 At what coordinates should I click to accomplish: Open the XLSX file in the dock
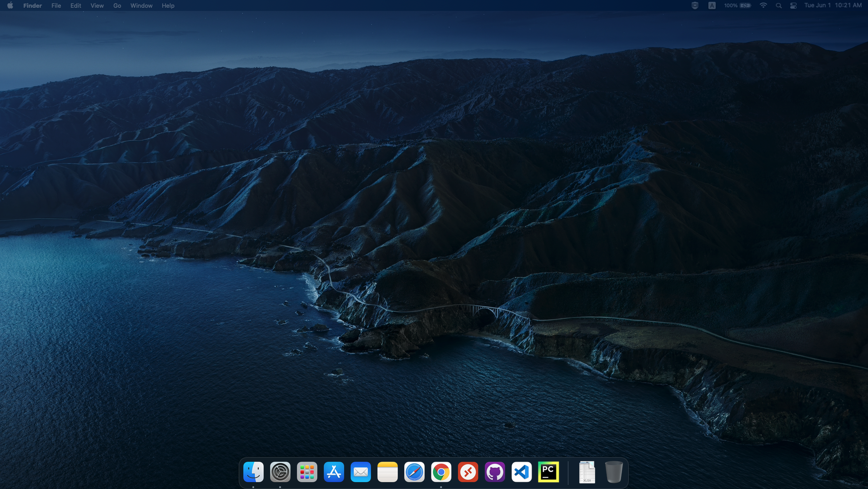click(x=587, y=472)
